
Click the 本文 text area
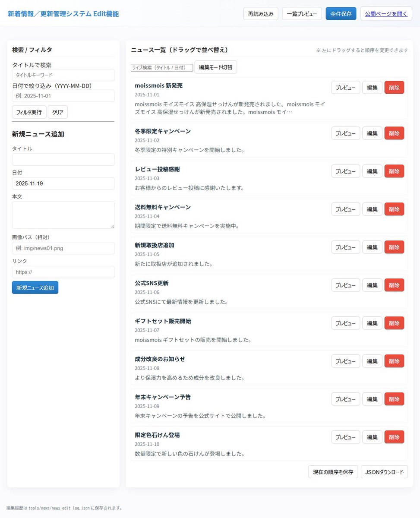coord(63,215)
